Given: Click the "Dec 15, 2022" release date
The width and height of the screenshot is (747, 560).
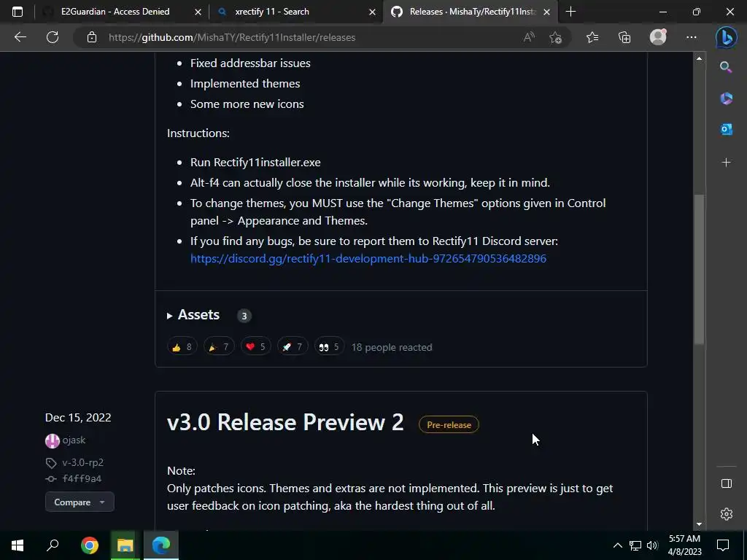Looking at the screenshot, I should coord(78,418).
